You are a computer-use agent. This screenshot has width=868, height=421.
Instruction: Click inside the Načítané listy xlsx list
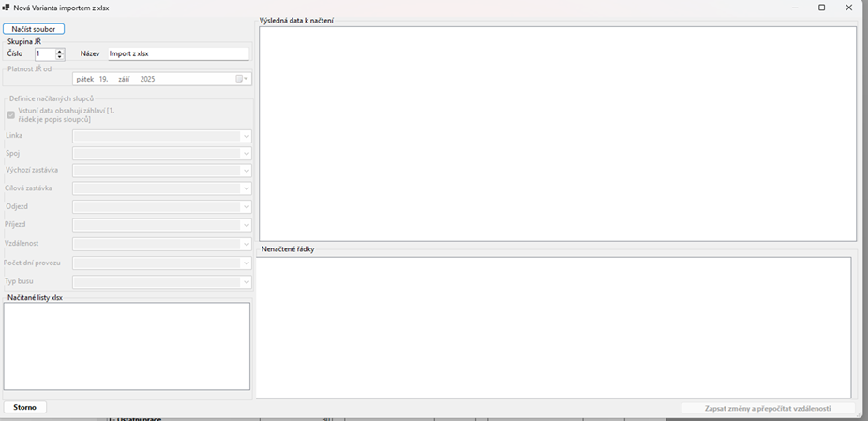coord(127,345)
